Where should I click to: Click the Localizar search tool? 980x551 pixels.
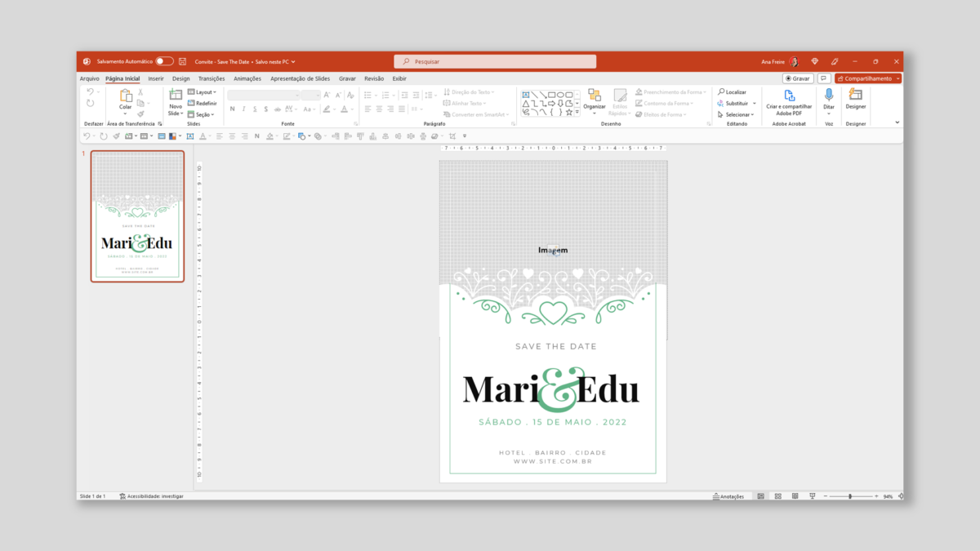click(x=733, y=92)
